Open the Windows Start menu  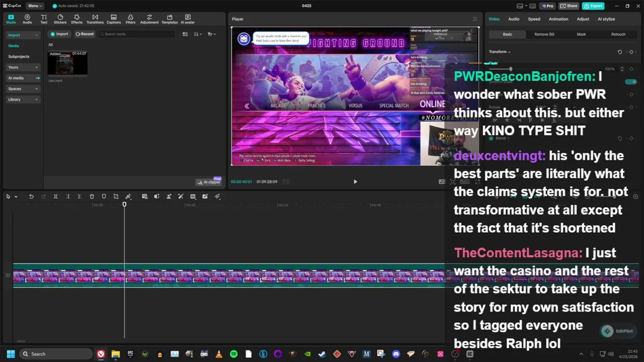pyautogui.click(x=11, y=354)
